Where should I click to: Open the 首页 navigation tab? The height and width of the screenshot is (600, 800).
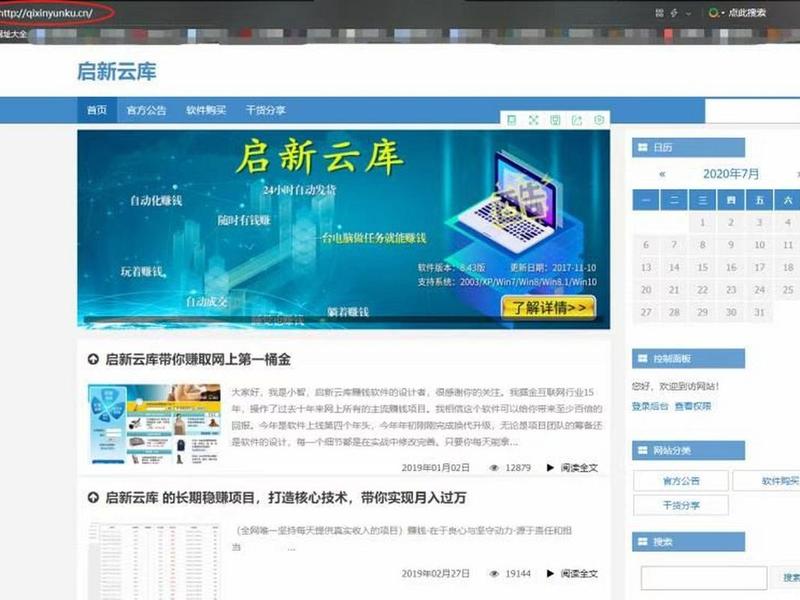(97, 110)
